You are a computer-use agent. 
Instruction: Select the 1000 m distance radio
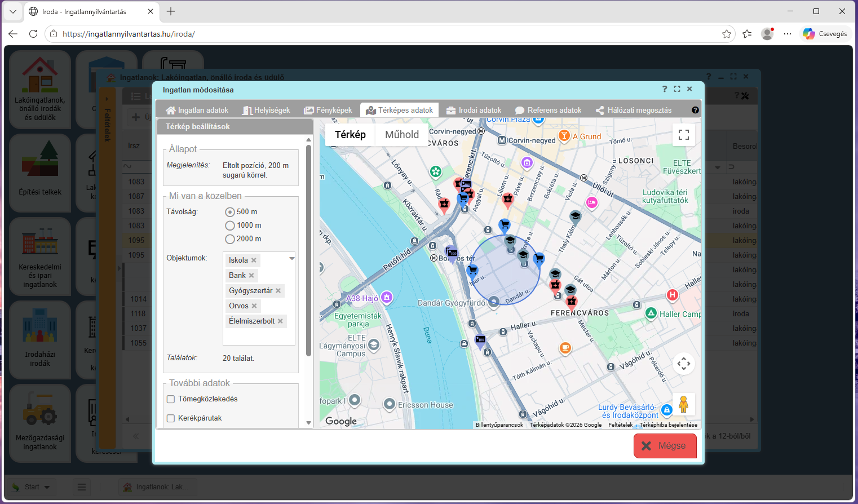point(230,226)
